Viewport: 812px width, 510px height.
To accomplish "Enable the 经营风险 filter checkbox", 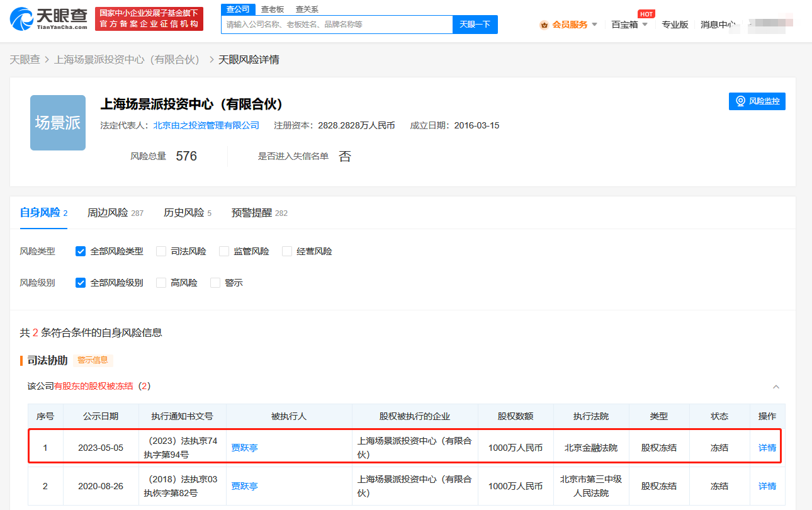I will 287,251.
